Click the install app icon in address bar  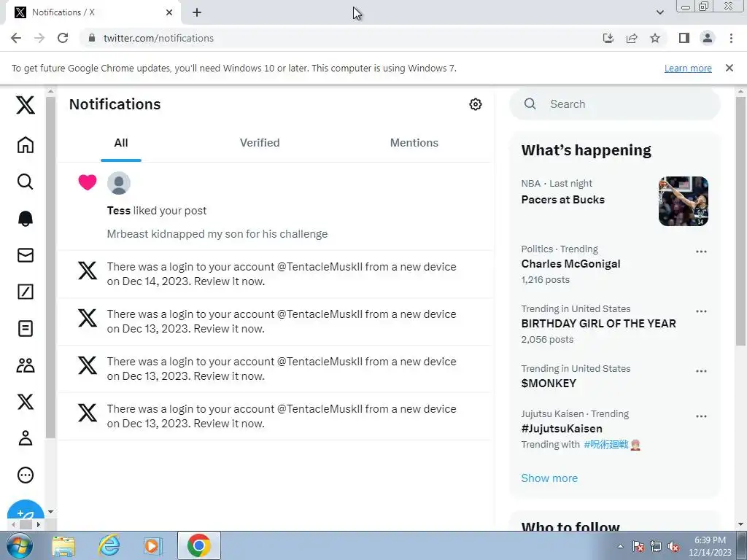(x=608, y=38)
